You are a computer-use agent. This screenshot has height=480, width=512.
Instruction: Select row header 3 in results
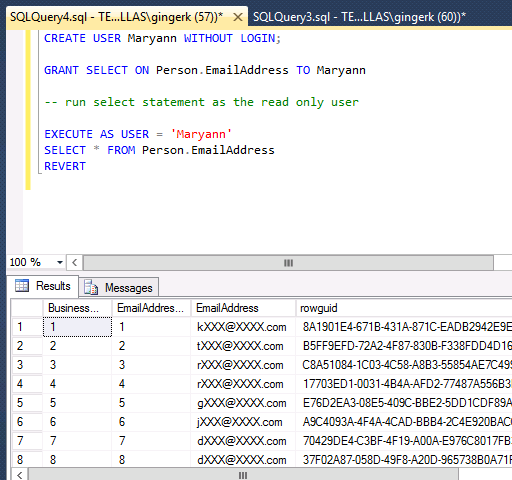tap(27, 365)
